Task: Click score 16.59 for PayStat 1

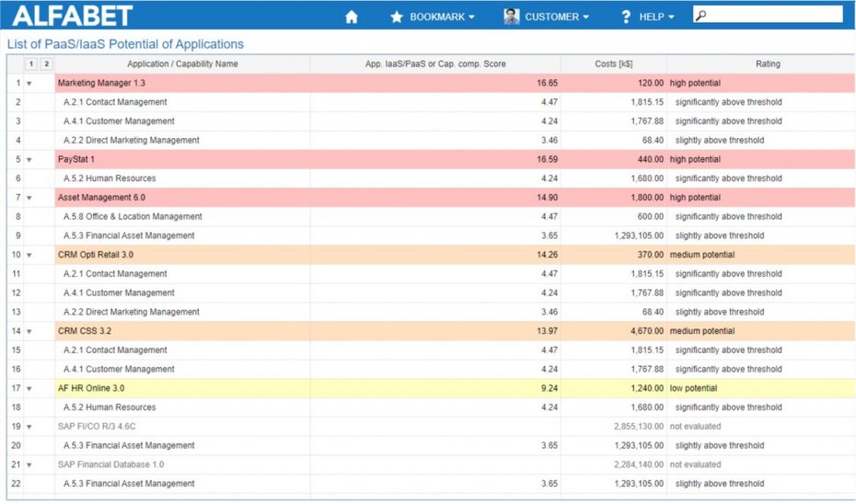Action: [547, 159]
